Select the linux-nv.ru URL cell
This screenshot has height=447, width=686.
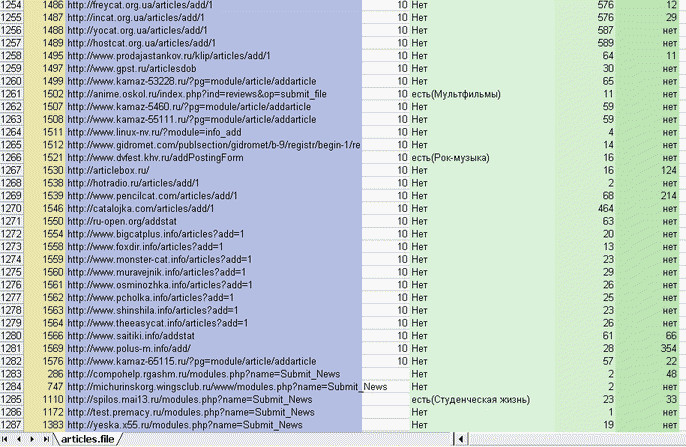[x=214, y=132]
